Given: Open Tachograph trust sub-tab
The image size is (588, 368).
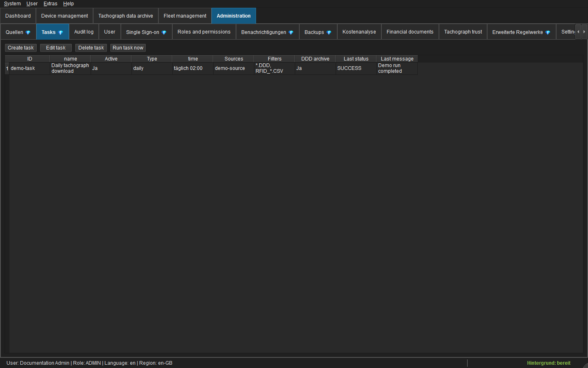Looking at the screenshot, I should [463, 32].
